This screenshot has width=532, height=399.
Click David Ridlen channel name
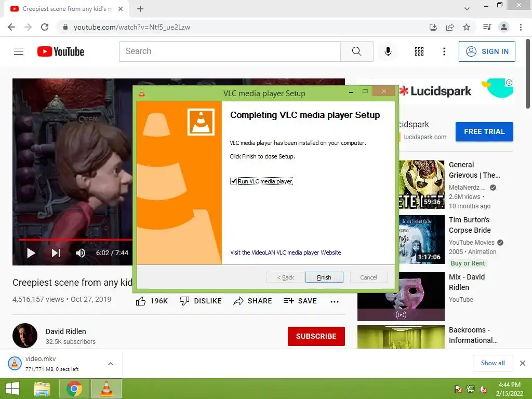click(x=66, y=331)
